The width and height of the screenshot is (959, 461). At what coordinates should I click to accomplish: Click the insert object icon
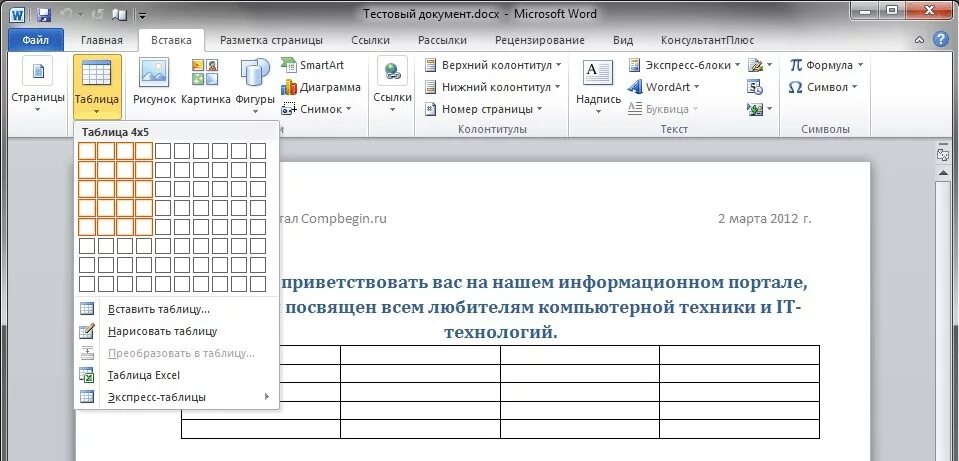click(760, 109)
